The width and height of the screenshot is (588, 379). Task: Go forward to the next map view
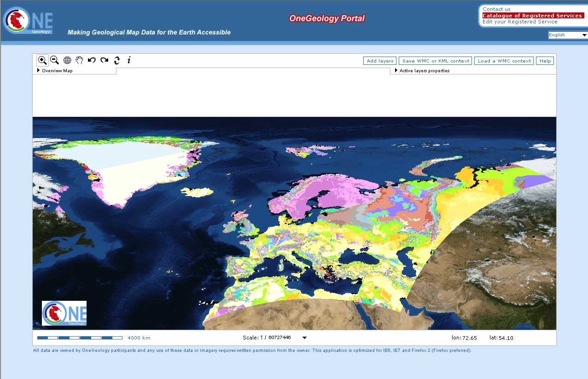105,60
